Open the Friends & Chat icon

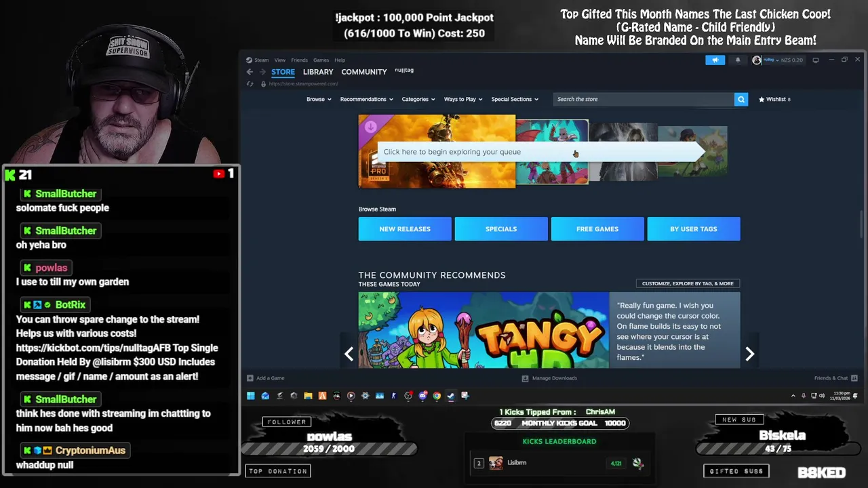point(854,378)
